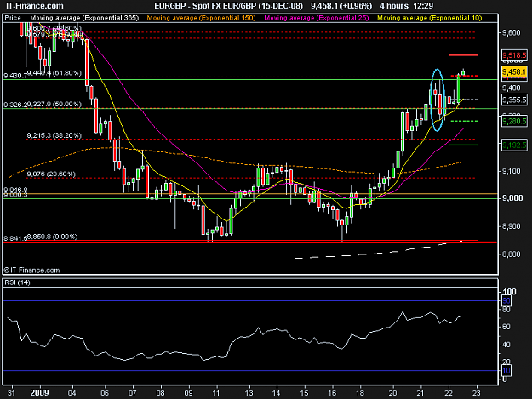The width and height of the screenshot is (532, 399).
Task: Click the 9,327.9 (50.00%) Fibonacci label
Action: coord(54,104)
